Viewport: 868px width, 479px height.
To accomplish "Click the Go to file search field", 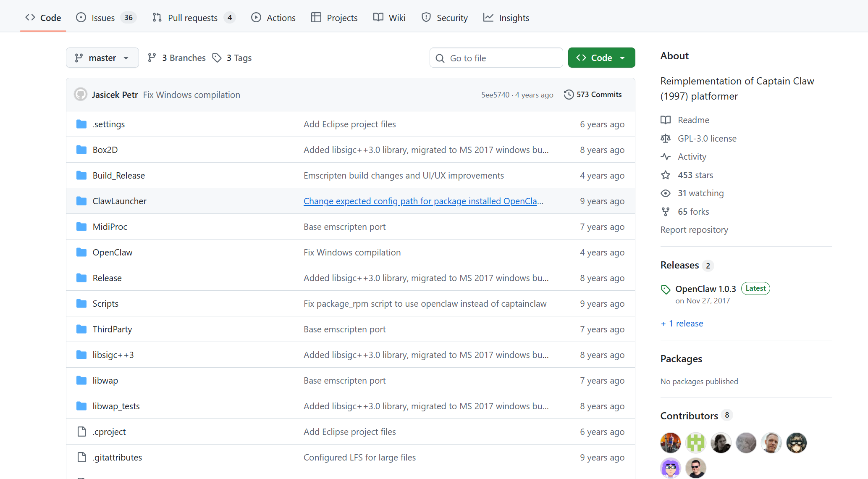I will pos(496,58).
